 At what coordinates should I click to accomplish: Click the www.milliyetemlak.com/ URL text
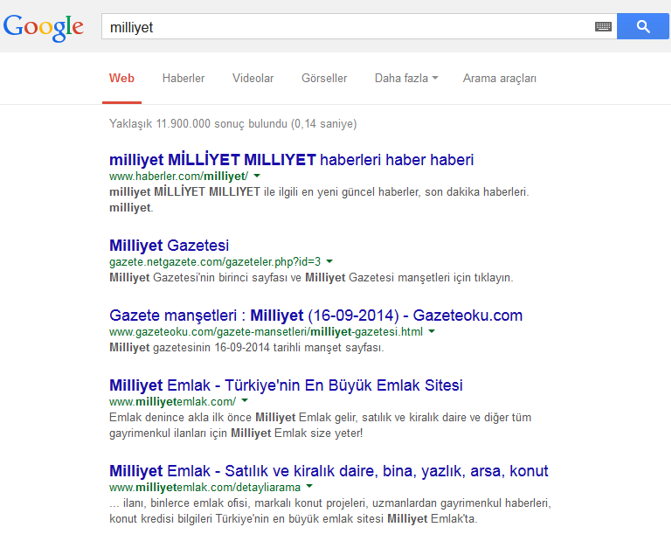pyautogui.click(x=172, y=401)
